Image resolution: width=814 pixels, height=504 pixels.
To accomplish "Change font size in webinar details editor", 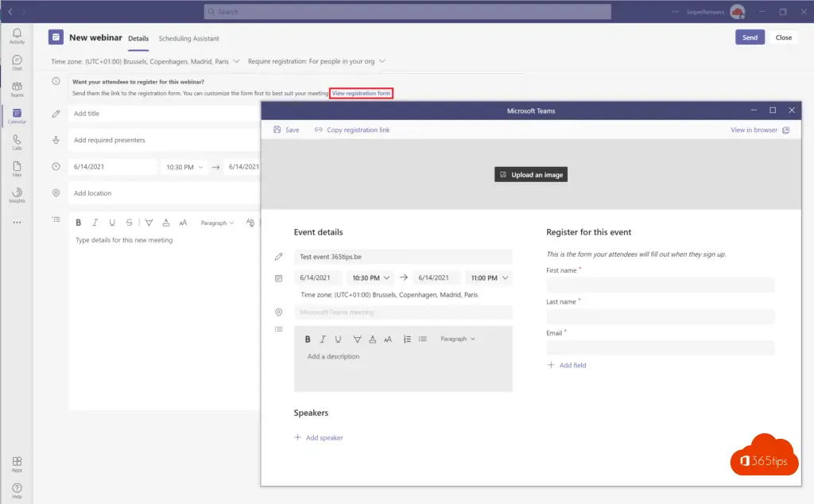I will pos(183,223).
